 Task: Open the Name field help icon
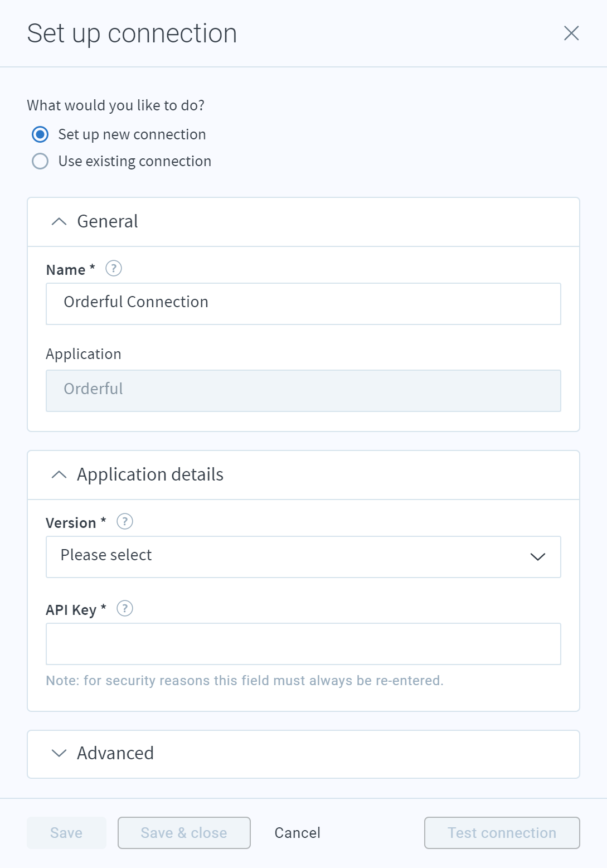[114, 269]
